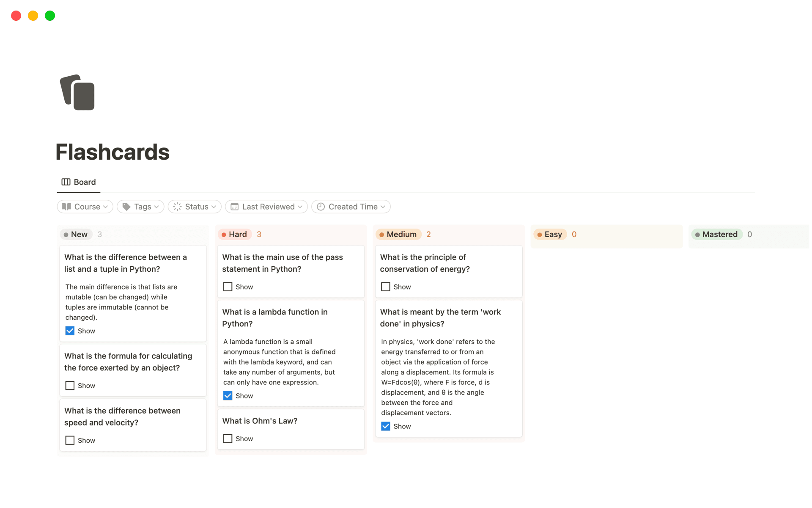This screenshot has width=812, height=508.
Task: Click the Flashcards page card icon
Action: click(77, 92)
